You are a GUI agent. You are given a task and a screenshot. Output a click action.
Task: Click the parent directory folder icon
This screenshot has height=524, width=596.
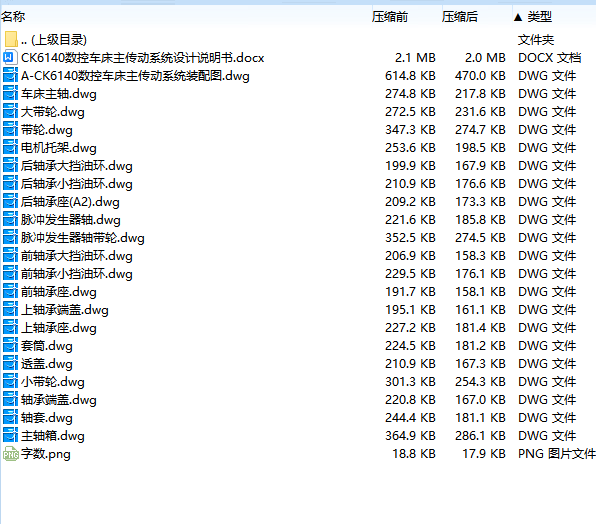(11, 40)
